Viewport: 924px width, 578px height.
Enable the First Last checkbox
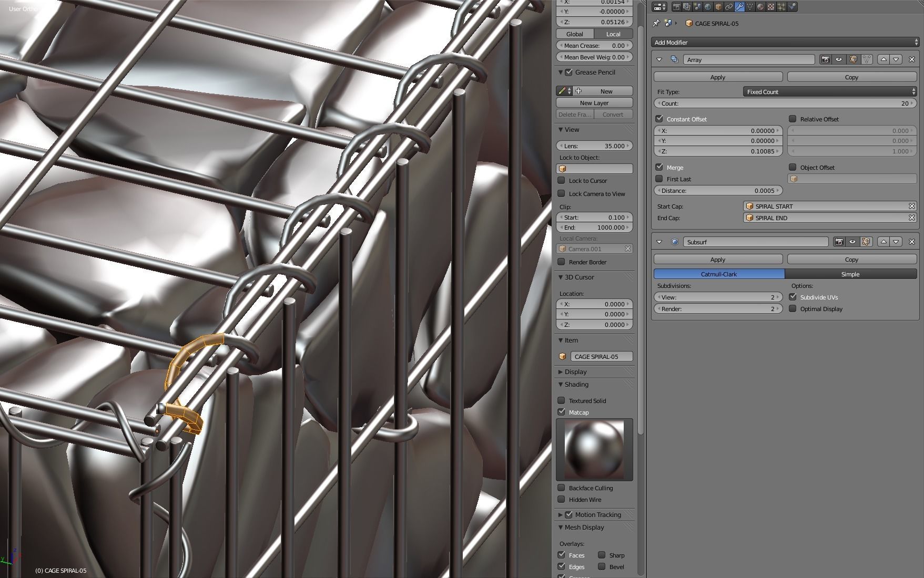(659, 179)
